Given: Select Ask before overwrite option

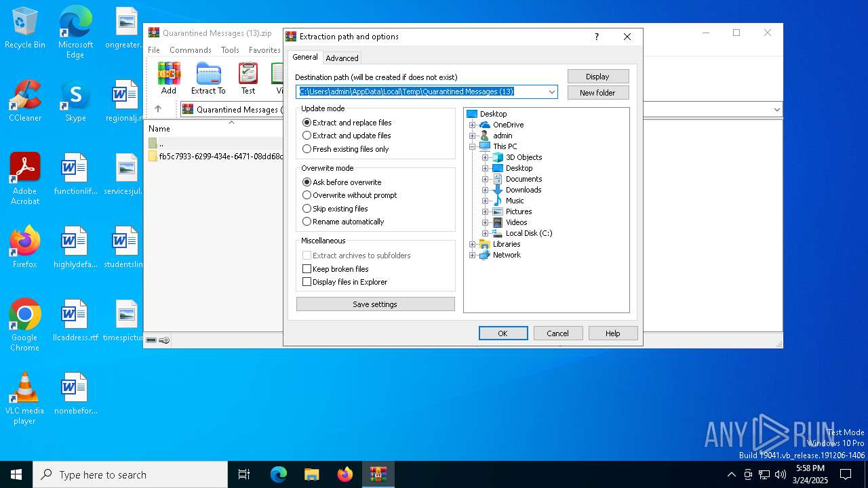Looking at the screenshot, I should 342,182.
